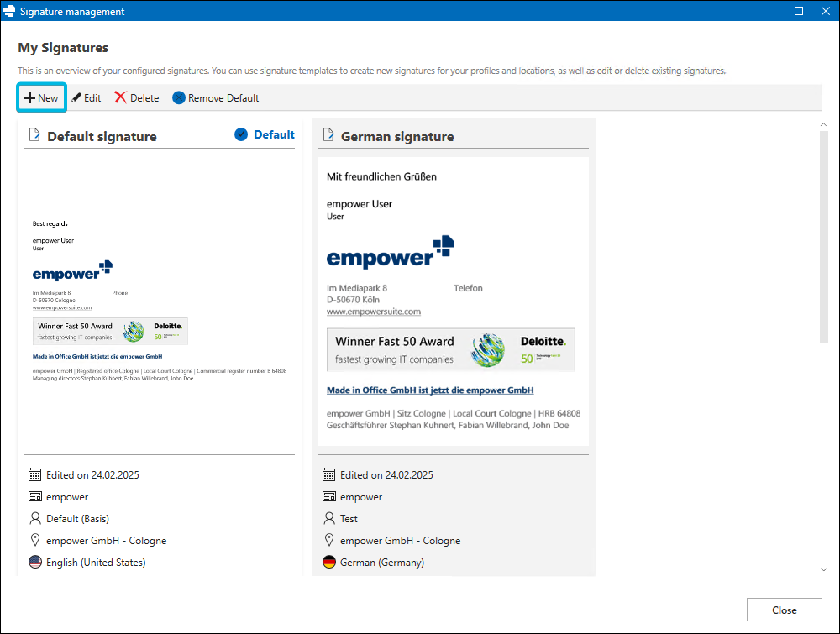
Task: Click the vertical scrollbar thumb
Action: click(824, 237)
